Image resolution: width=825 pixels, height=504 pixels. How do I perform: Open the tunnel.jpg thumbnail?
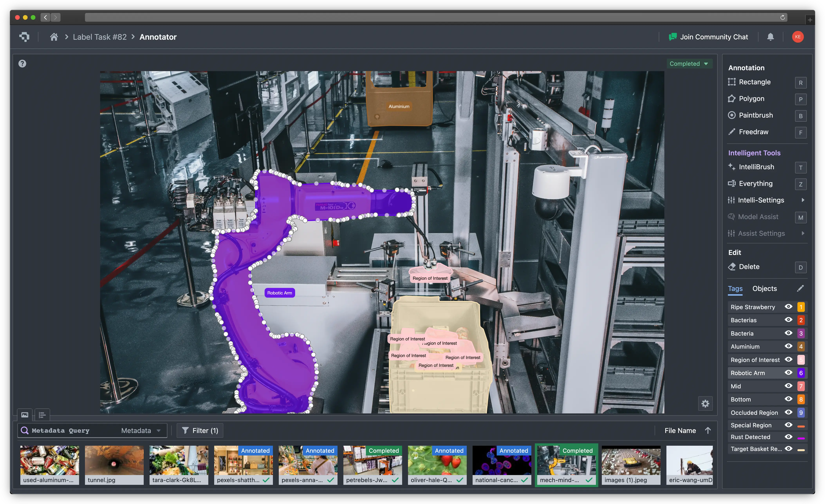114,464
